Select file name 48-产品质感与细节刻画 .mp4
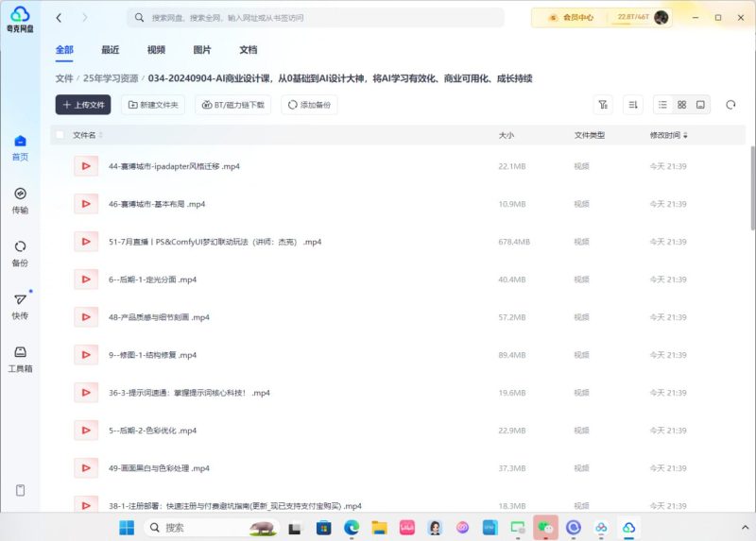Viewport: 756px width, 541px height. (x=159, y=317)
